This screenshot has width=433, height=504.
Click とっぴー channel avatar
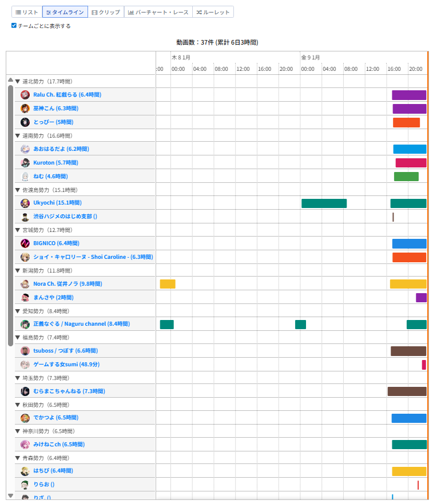25,122
